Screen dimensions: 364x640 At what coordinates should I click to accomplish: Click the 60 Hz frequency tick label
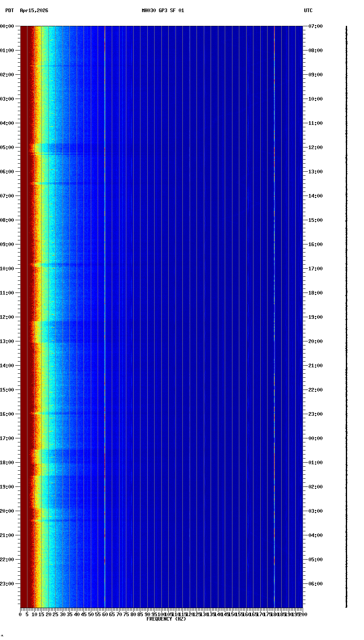(x=105, y=615)
